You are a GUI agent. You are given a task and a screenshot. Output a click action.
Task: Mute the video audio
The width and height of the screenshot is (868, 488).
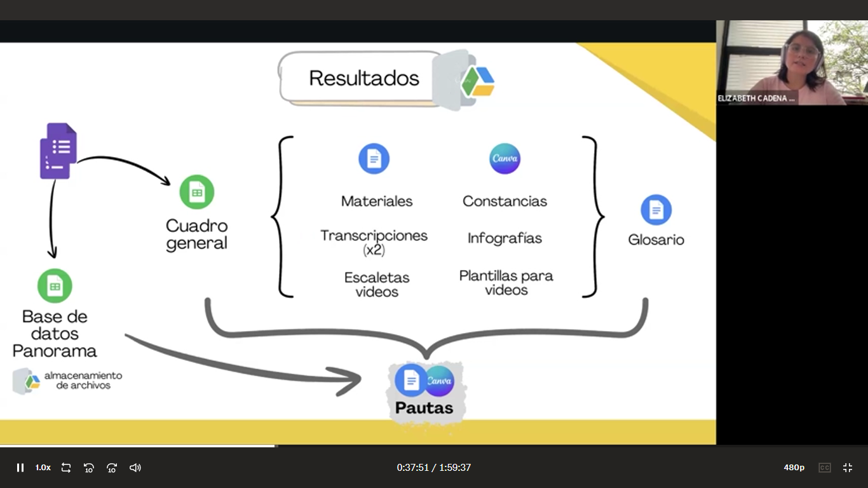point(135,468)
